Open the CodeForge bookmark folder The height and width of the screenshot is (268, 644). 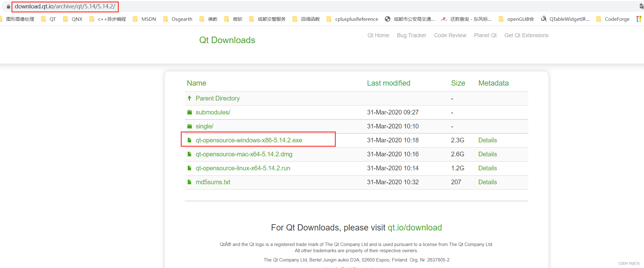(613, 19)
